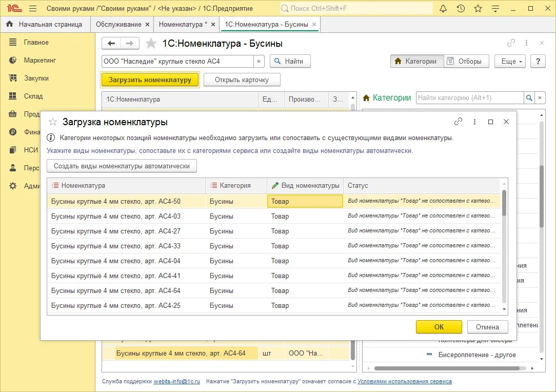This screenshot has height=392, width=556.
Task: Click the administration gear sidebar icon
Action: click(x=13, y=186)
